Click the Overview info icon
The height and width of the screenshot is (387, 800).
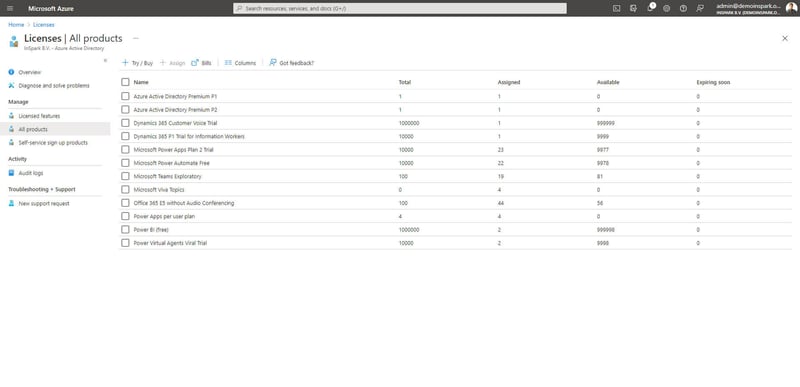11,72
